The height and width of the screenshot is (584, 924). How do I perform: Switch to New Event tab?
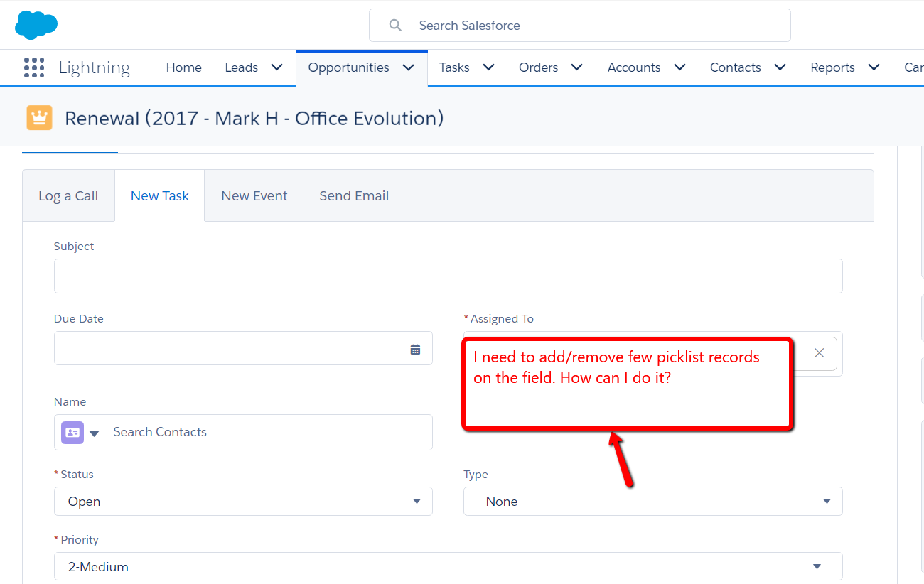(254, 196)
